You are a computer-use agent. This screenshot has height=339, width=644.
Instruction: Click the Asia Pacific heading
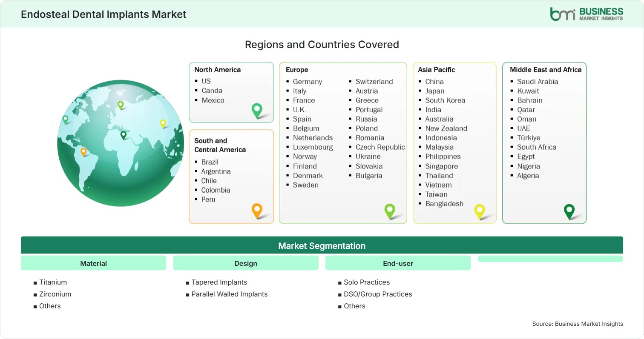(x=437, y=70)
